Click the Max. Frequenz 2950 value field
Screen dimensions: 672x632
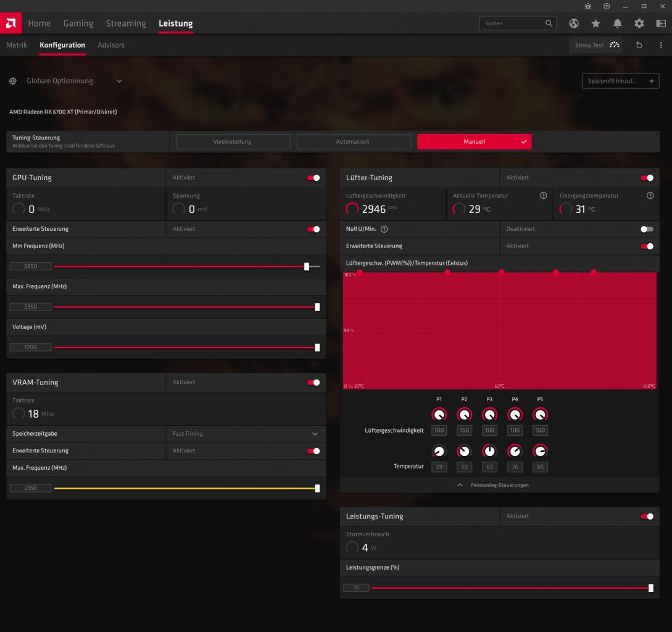[x=30, y=307]
